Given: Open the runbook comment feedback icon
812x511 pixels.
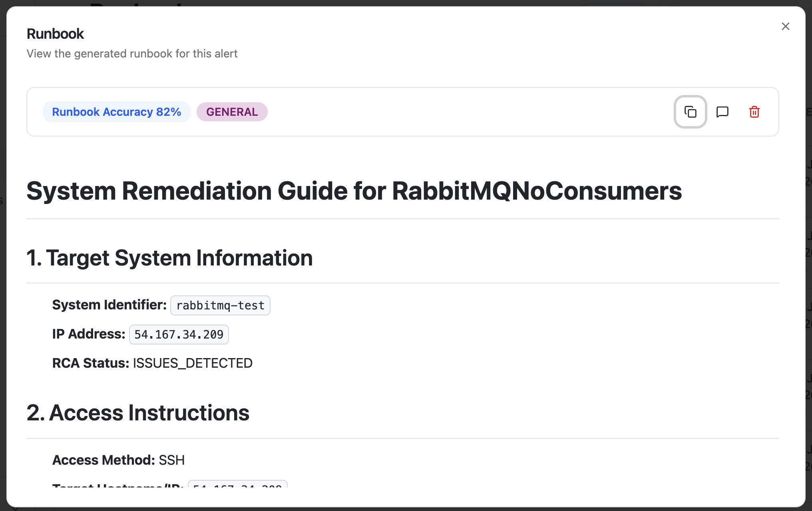Looking at the screenshot, I should coord(722,112).
